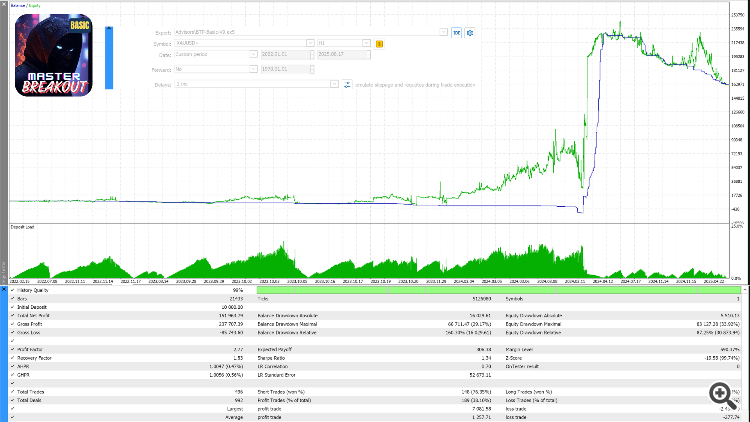Click the expert settings gear icon
The height and width of the screenshot is (422, 750).
tap(470, 32)
